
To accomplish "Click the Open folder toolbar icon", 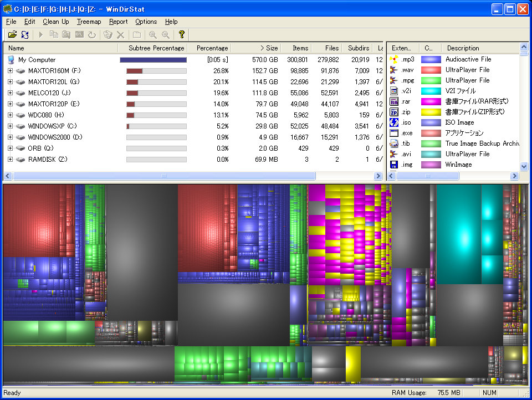I will click(x=13, y=34).
